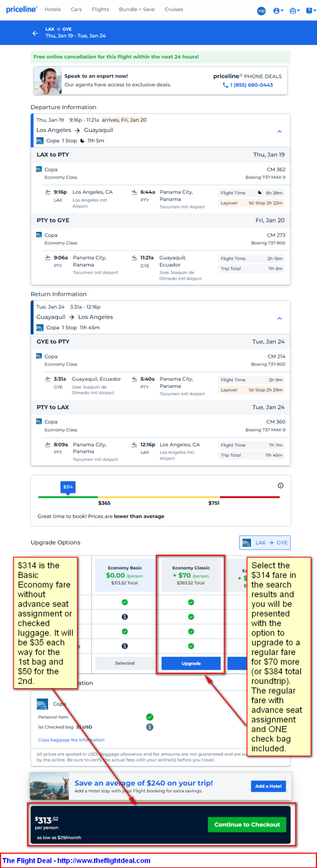Click the priceline logo
317x868 pixels.
coord(21,9)
